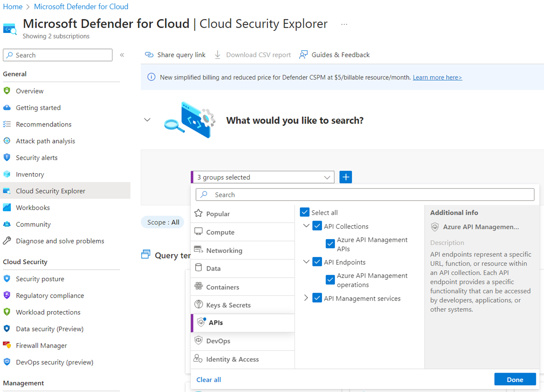Click the Diagnose and solve problems wrench icon
Viewport: 544px width, 392px height.
pyautogui.click(x=7, y=241)
